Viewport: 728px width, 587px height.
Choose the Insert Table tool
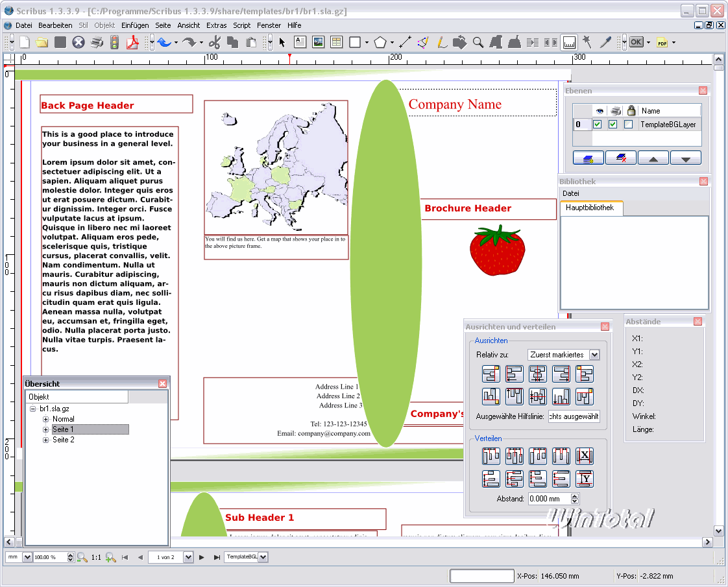click(336, 42)
